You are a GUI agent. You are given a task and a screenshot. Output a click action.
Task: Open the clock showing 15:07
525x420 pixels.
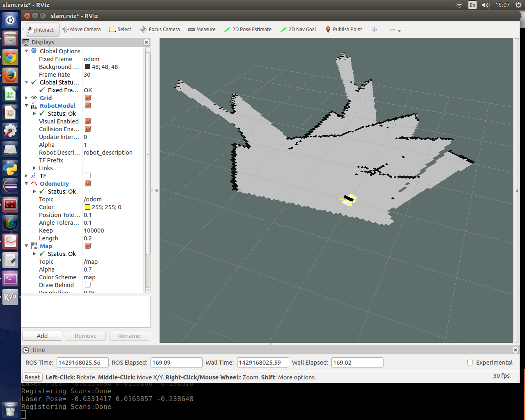[x=502, y=5]
